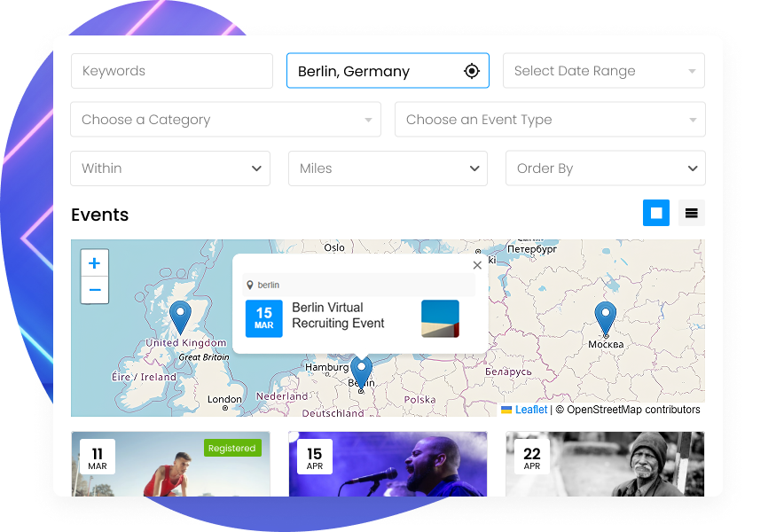The image size is (776, 532).
Task: Switch to list view using the list icon
Action: (691, 213)
